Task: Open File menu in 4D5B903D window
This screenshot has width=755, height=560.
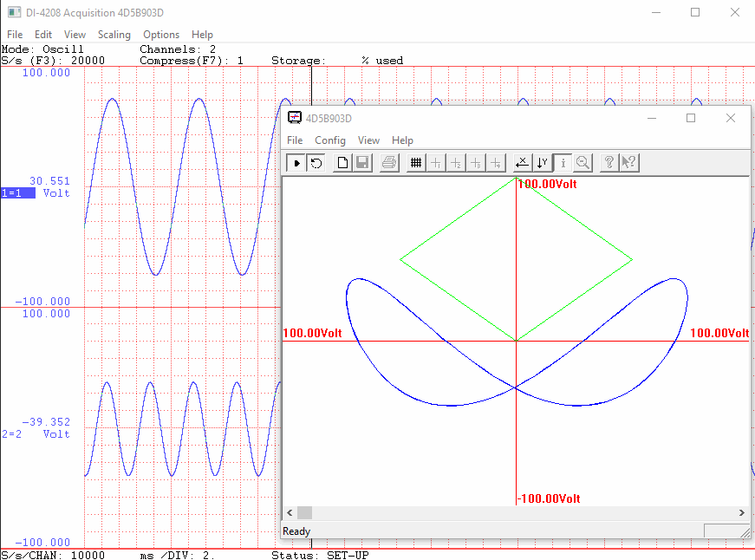Action: pos(295,140)
